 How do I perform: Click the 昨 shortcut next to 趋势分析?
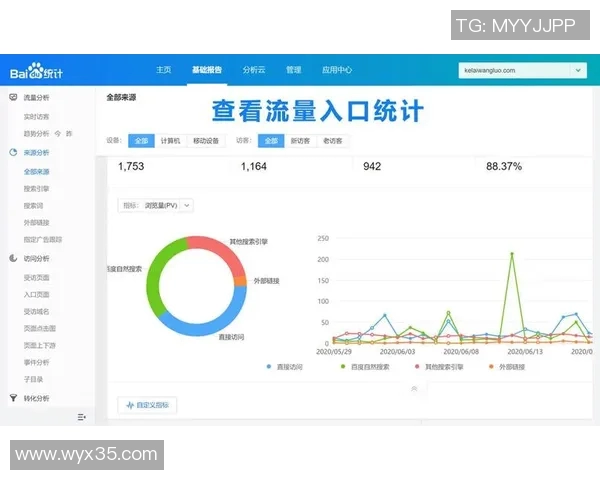pyautogui.click(x=69, y=134)
